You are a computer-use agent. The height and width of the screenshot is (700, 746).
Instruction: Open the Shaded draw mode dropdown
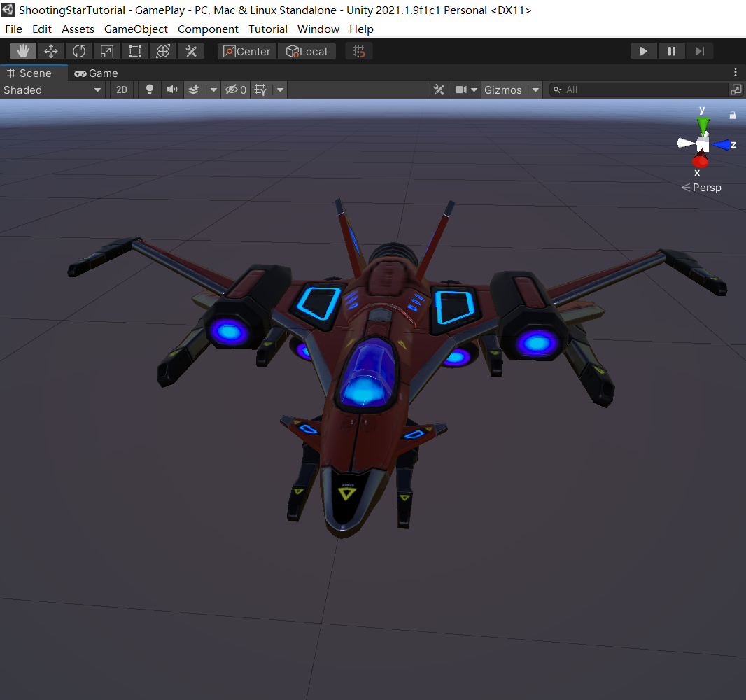point(49,90)
